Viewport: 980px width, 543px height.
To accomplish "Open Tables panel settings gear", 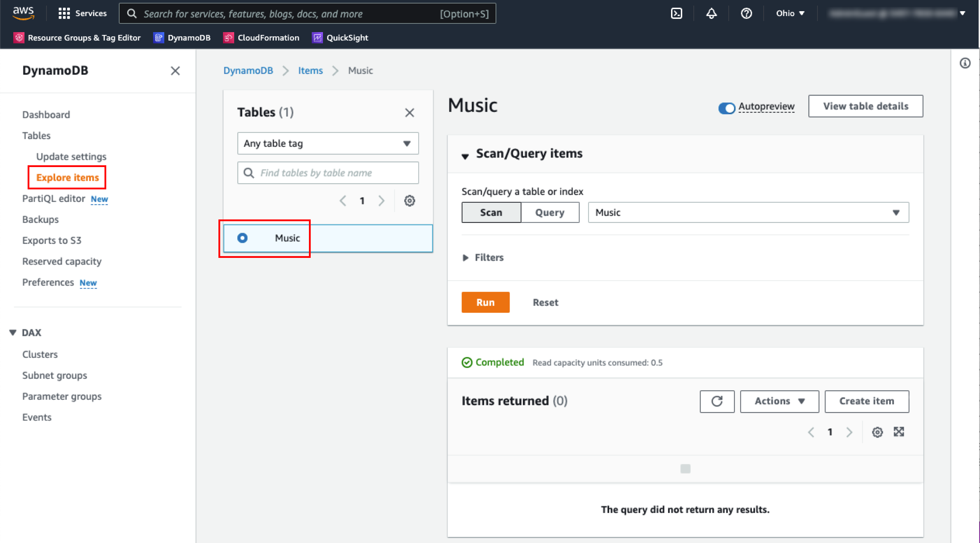I will 409,201.
